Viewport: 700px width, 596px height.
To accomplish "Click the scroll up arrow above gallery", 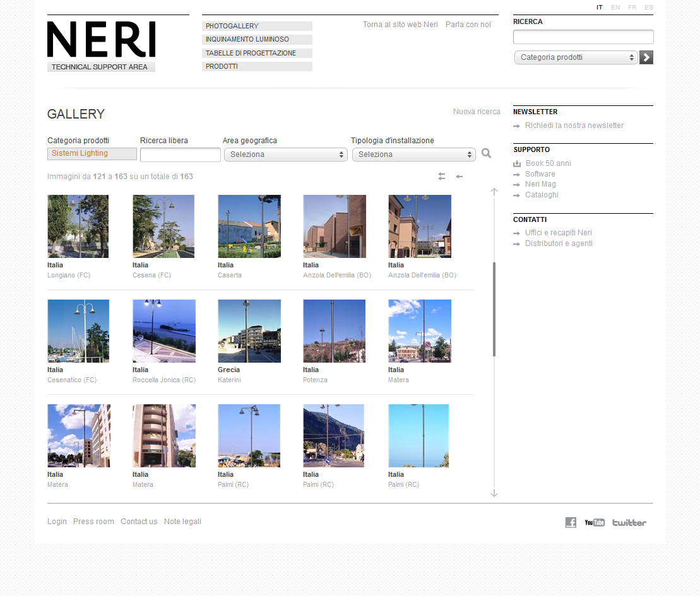I will point(494,192).
